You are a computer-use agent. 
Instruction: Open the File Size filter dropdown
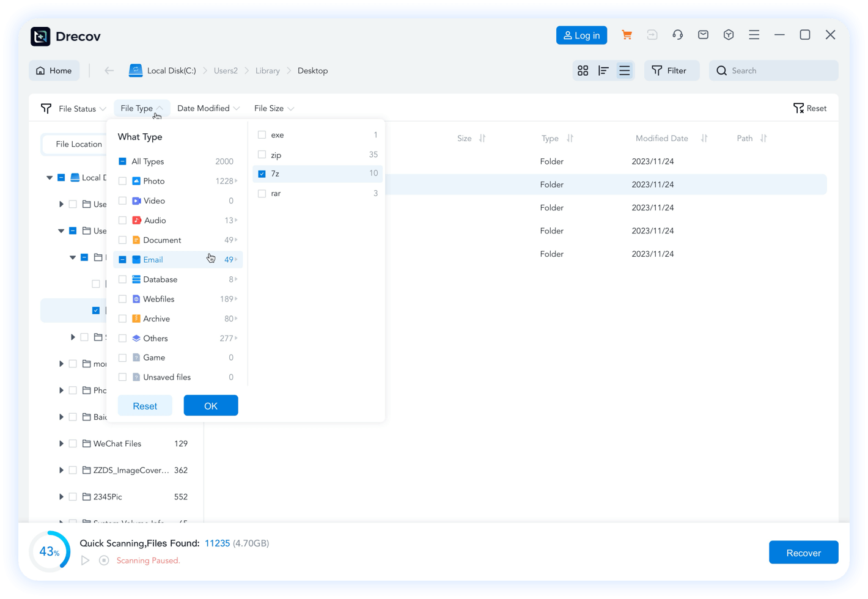pos(274,108)
